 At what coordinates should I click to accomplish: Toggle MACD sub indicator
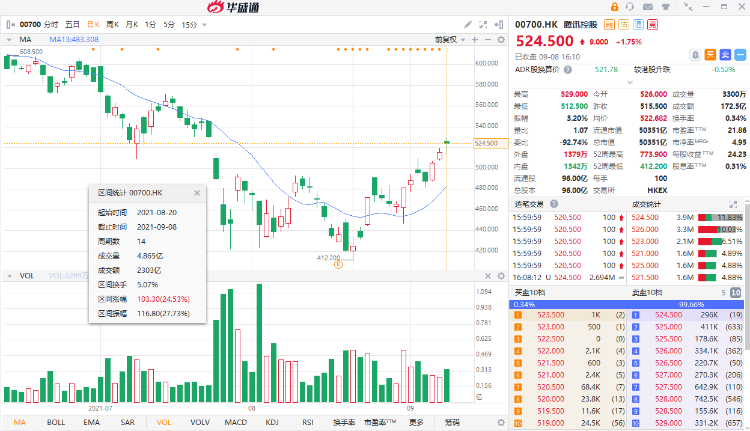click(x=236, y=422)
